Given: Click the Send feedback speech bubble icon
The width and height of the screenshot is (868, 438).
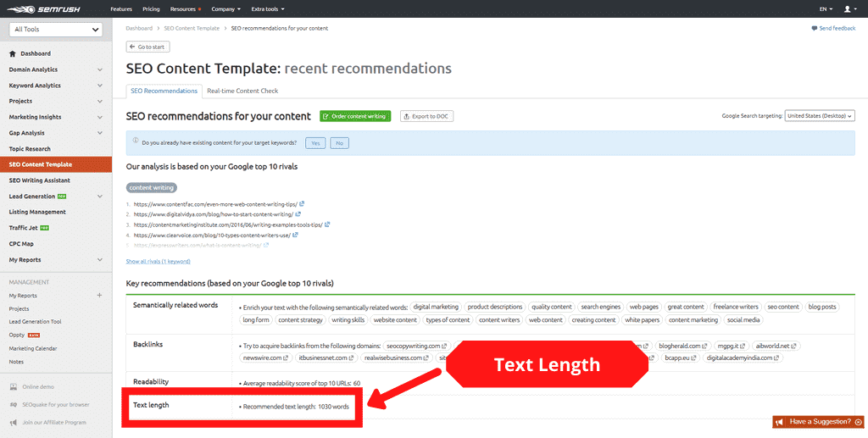Looking at the screenshot, I should tap(815, 28).
